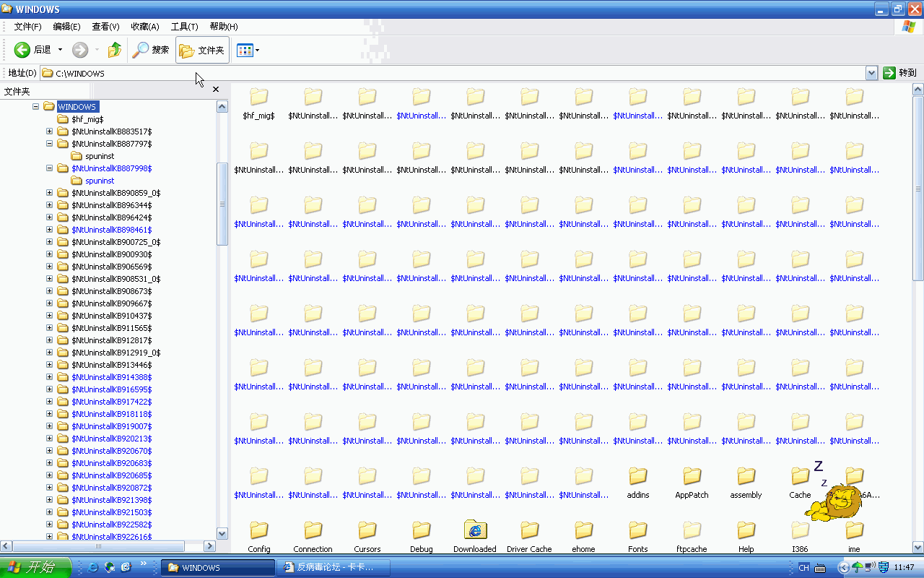
Task: Expand $NtUninstallKB883517$ in the folder tree
Action: (49, 131)
